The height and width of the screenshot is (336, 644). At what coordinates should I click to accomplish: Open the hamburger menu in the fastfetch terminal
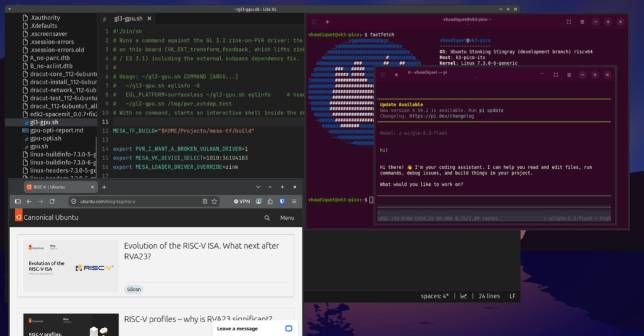[582, 22]
